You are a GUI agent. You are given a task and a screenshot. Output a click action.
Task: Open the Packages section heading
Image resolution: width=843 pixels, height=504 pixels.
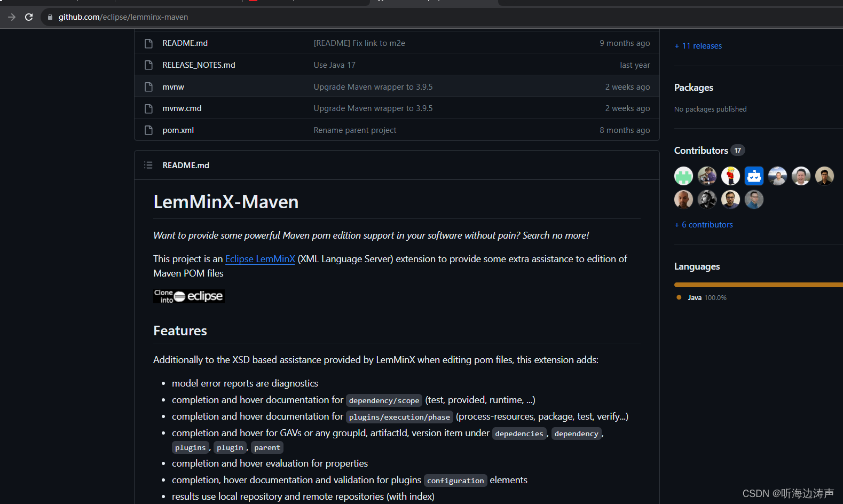point(694,88)
